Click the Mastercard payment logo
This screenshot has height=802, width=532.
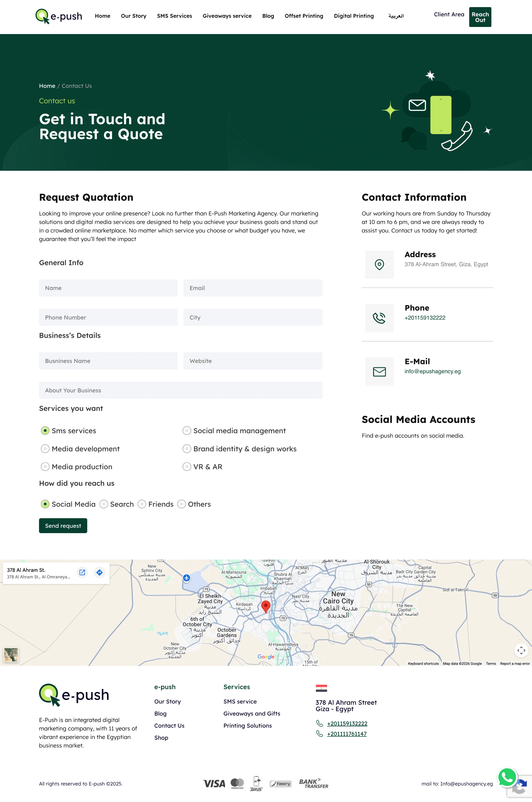237,783
